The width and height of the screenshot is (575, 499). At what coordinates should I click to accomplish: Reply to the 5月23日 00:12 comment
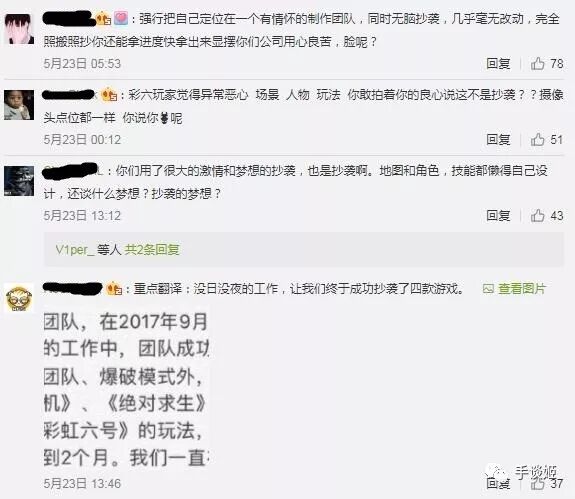(498, 140)
